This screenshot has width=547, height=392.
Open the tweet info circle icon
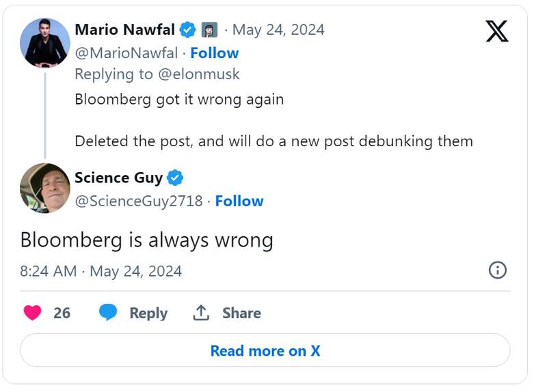[498, 270]
